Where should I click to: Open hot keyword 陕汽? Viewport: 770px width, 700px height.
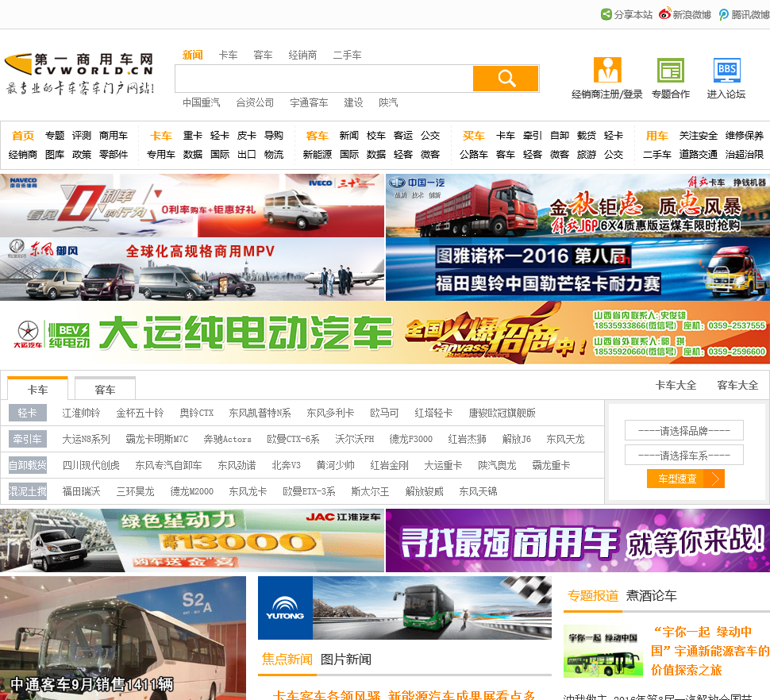(x=388, y=102)
